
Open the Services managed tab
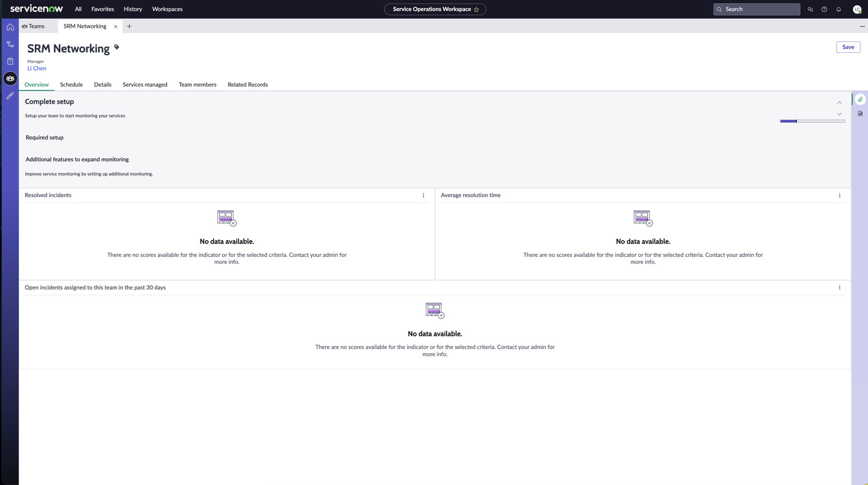click(145, 85)
